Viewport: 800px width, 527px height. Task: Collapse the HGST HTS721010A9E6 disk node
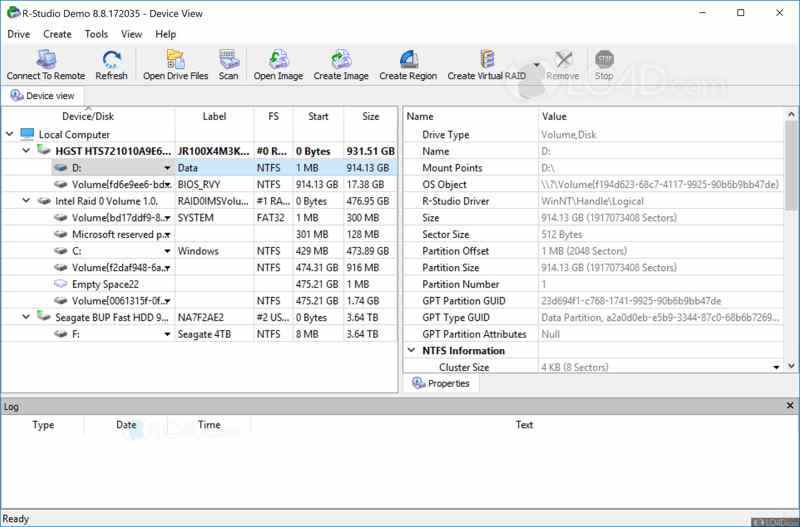27,150
